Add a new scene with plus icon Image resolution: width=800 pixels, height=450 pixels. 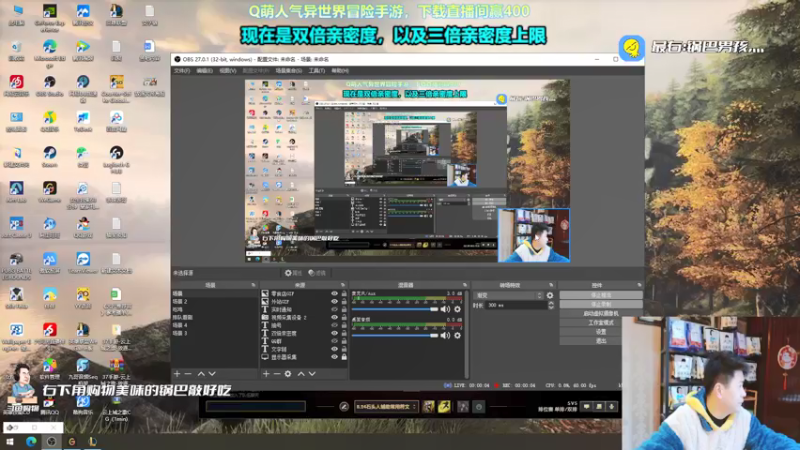(177, 374)
